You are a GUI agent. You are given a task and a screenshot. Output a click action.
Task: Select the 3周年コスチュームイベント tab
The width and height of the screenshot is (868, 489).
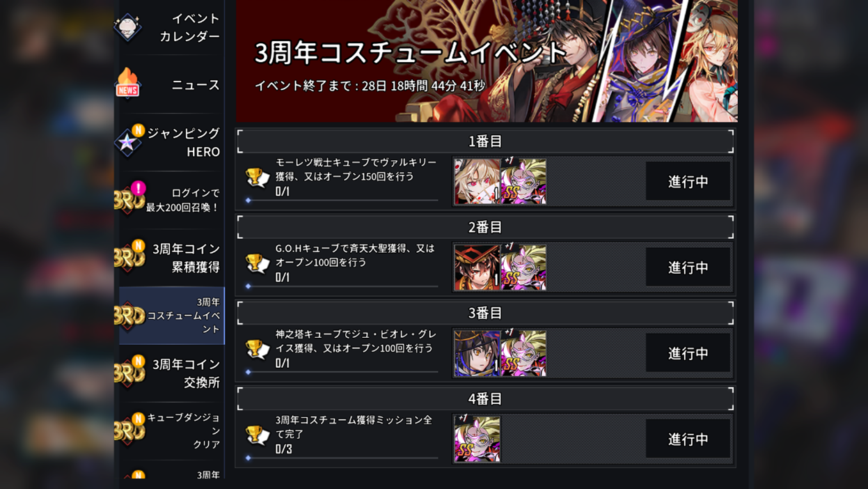[171, 316]
